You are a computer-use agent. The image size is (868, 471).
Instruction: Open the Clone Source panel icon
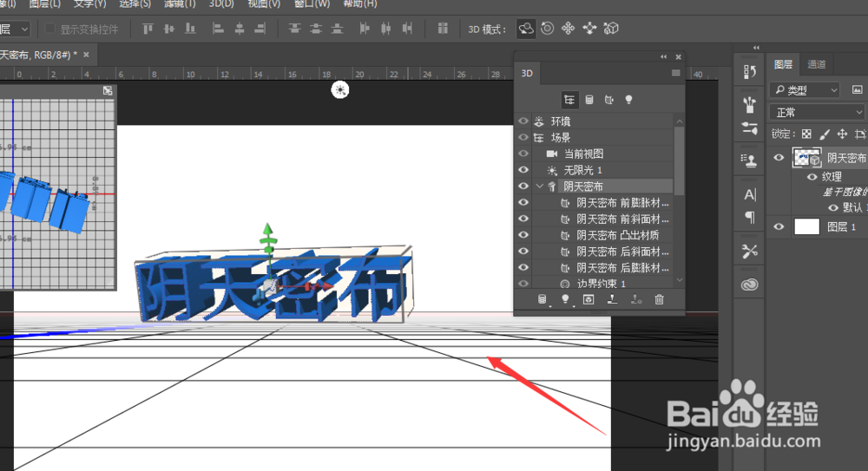click(x=750, y=160)
